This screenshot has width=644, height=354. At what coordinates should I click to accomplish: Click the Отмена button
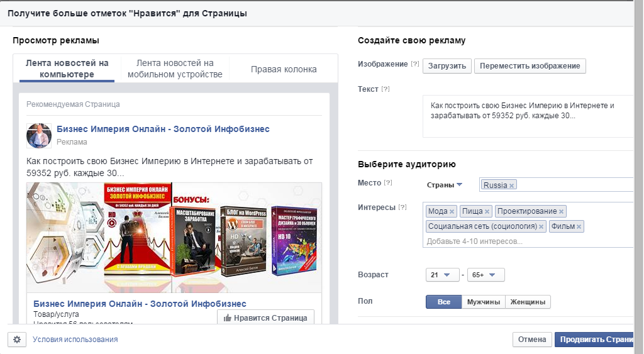tap(532, 340)
